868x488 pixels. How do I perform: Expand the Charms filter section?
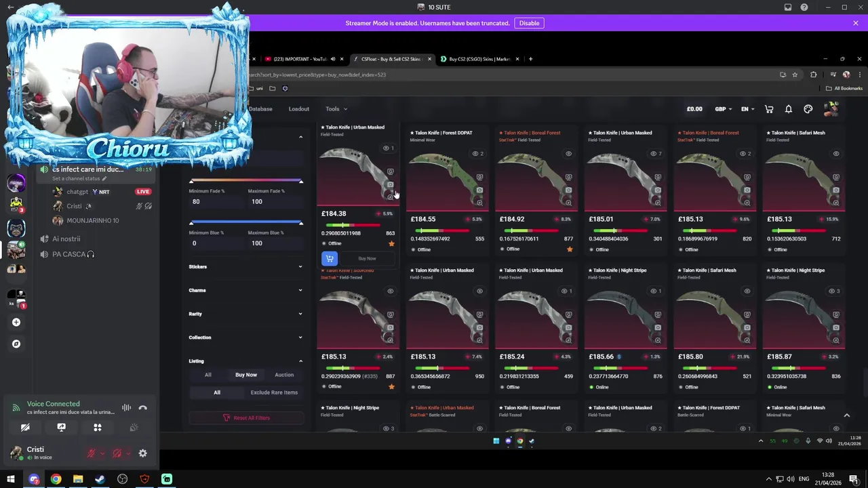coord(245,290)
